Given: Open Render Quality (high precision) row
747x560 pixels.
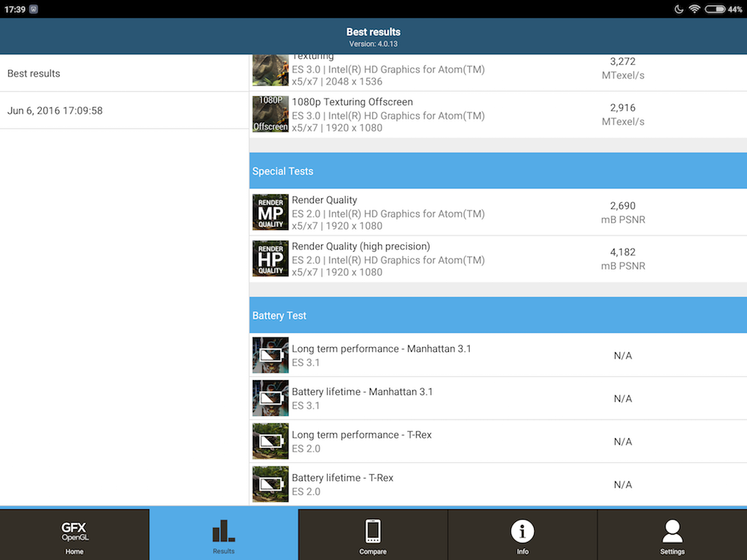Looking at the screenshot, I should (x=498, y=258).
